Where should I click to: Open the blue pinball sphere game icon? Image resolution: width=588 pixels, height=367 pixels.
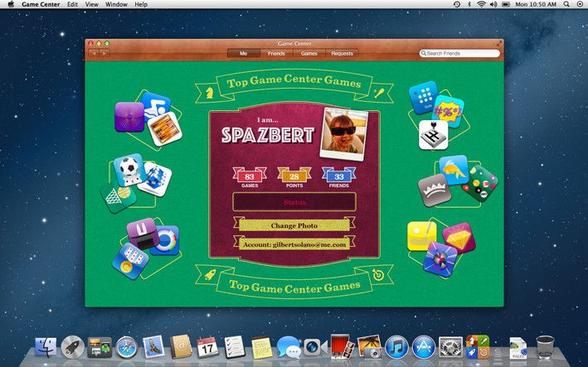440,259
